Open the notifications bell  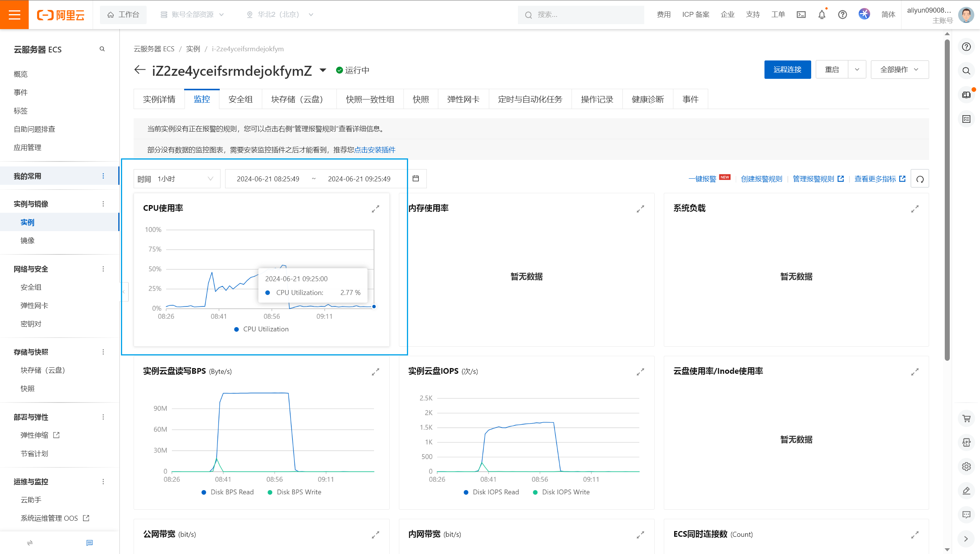(822, 15)
